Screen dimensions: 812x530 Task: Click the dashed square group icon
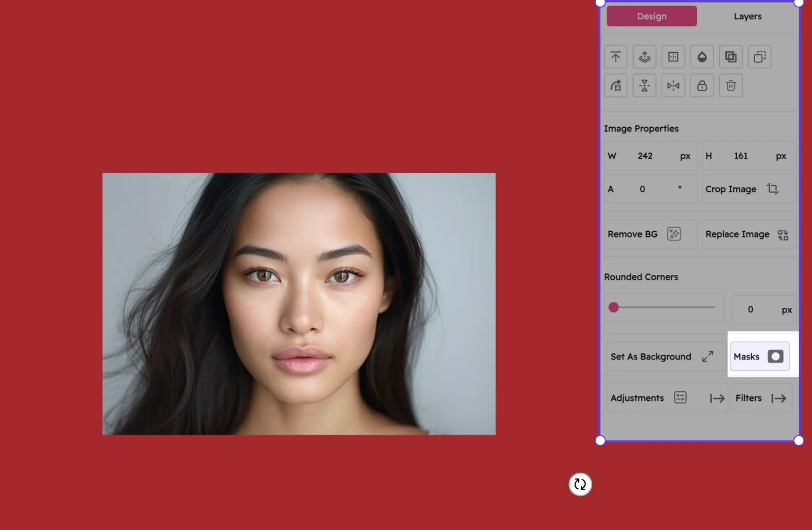[x=760, y=57]
